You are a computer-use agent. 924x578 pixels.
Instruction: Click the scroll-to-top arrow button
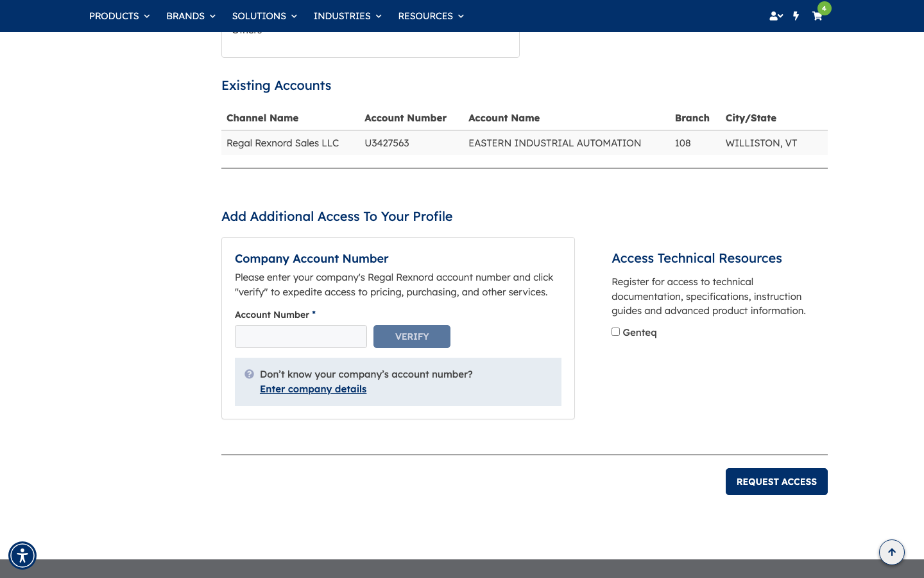(x=892, y=552)
